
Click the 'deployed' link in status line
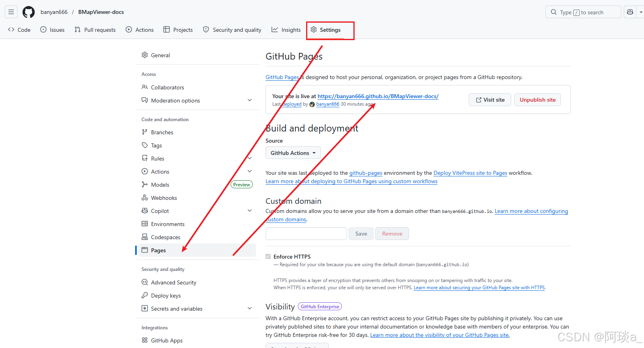click(x=292, y=104)
